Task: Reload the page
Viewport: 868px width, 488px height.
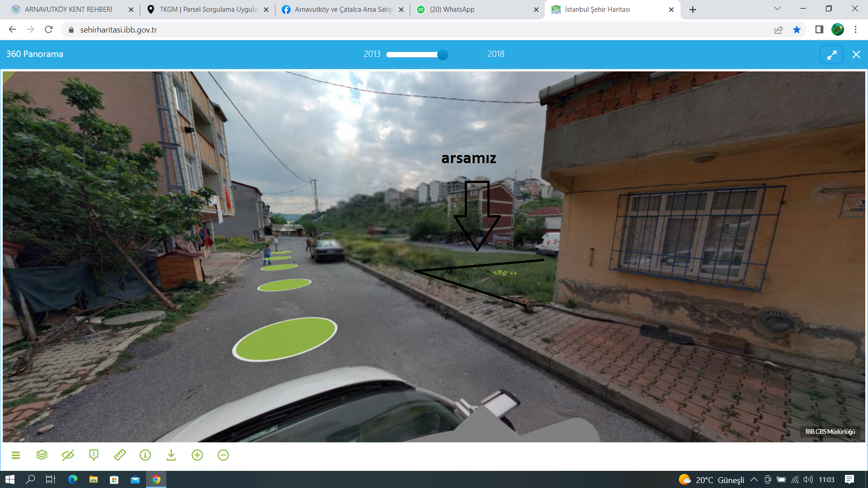Action: click(49, 30)
